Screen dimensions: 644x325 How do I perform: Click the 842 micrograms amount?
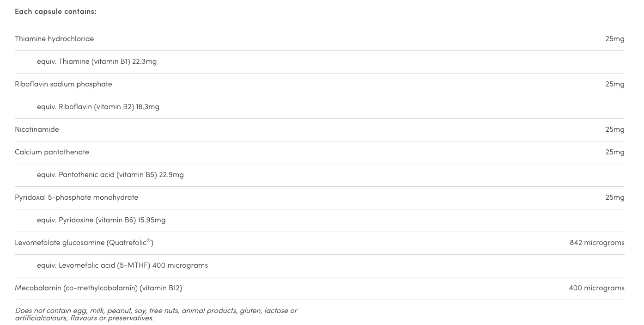click(x=597, y=243)
